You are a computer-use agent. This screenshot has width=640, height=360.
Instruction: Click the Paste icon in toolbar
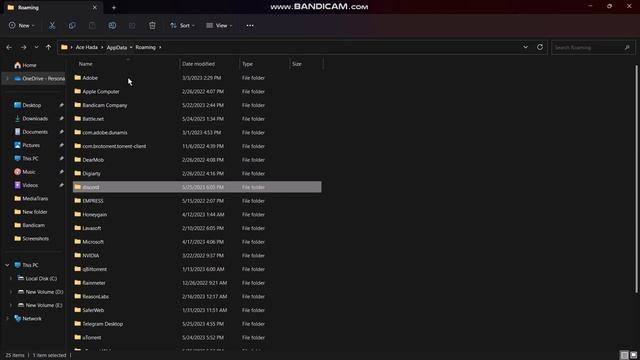point(92,25)
